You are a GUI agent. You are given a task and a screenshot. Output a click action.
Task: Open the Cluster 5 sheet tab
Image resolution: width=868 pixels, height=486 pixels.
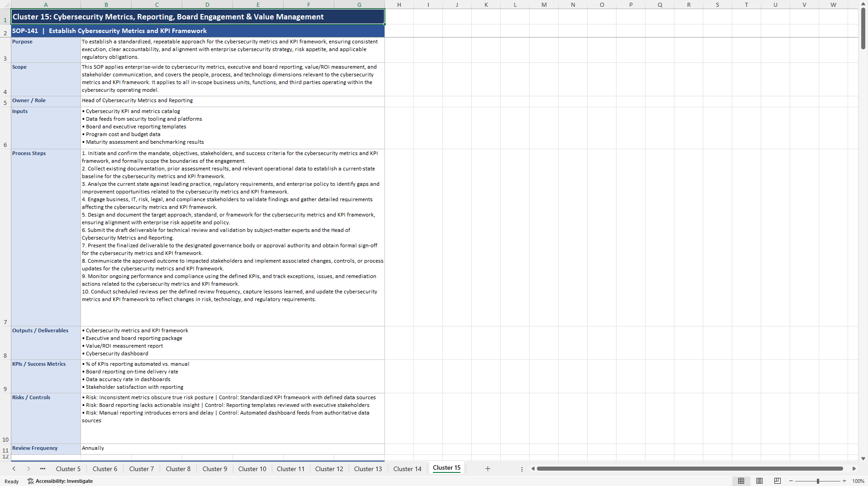click(68, 469)
